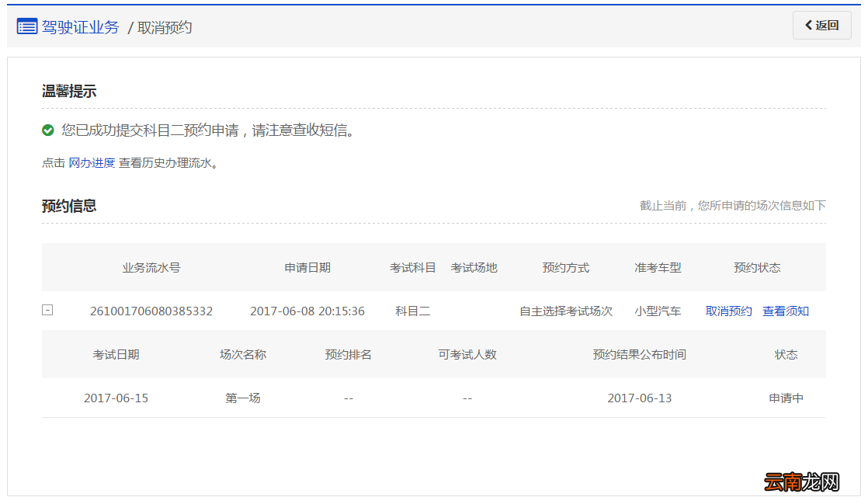Click the green success checkmark icon
The image size is (868, 504).
pyautogui.click(x=47, y=130)
